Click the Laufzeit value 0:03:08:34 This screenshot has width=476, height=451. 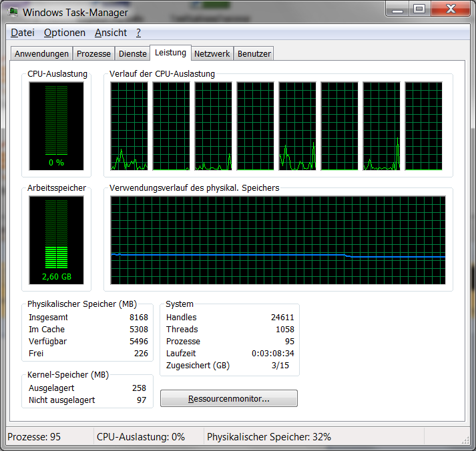273,354
